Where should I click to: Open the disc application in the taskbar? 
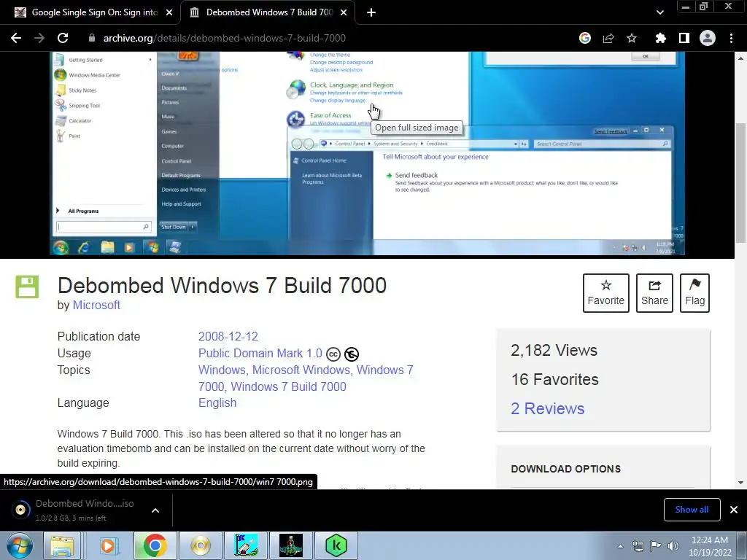201,545
